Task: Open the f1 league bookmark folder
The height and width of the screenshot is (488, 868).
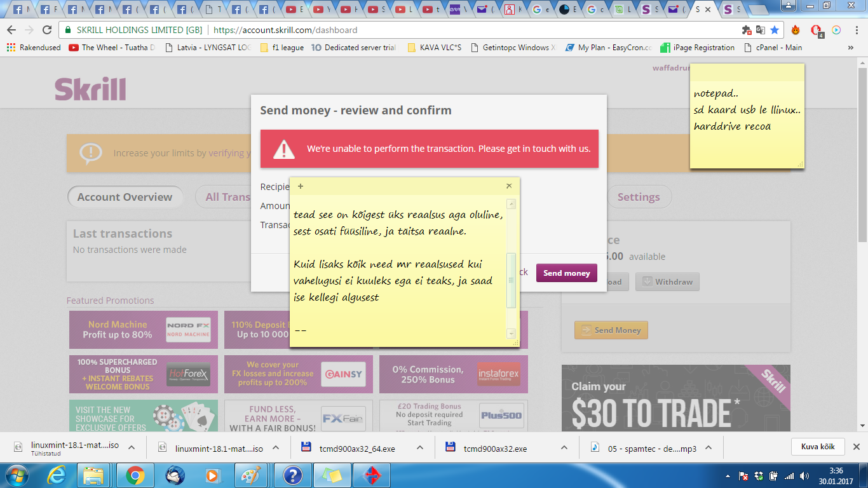Action: [282, 48]
